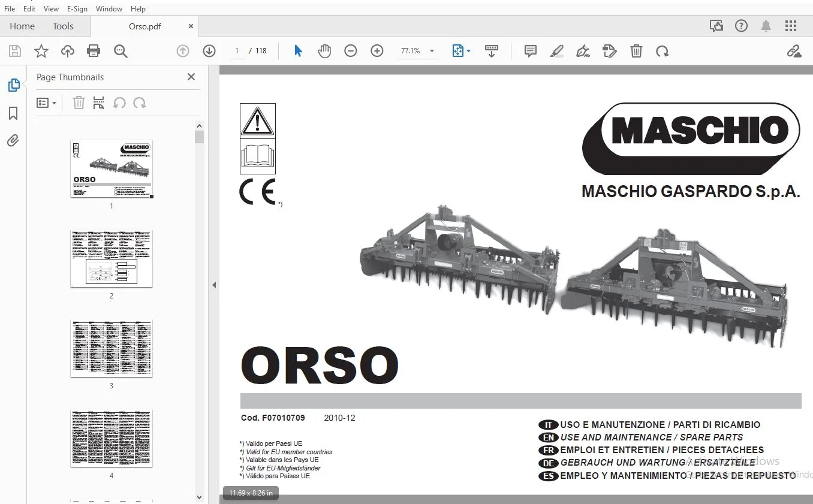Viewport: 813px width, 504px height.
Task: Open the print pages icon in thumbnails panel
Action: point(99,103)
